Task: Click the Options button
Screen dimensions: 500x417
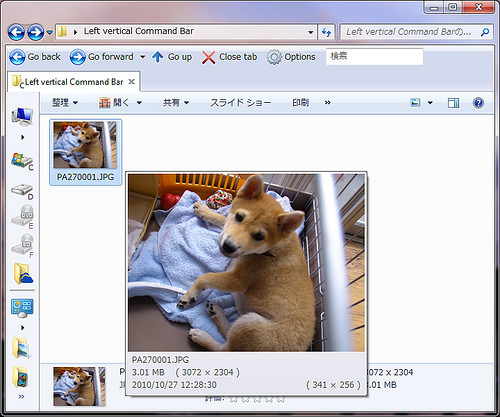Action: point(291,57)
